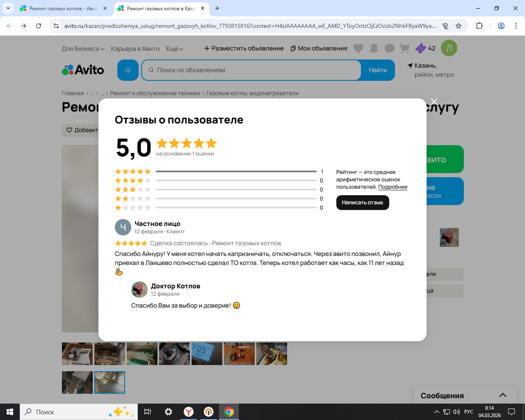Reload the page
The image size is (525, 420).
click(39, 26)
